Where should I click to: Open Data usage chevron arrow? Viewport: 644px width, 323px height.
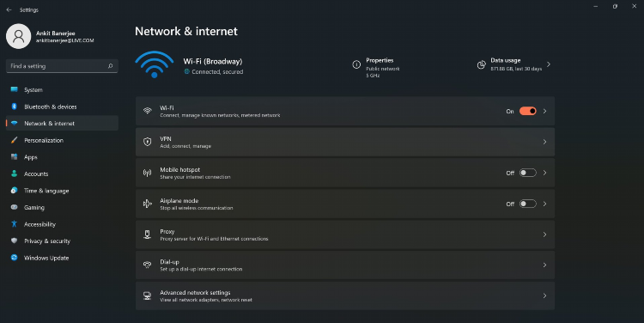[549, 64]
